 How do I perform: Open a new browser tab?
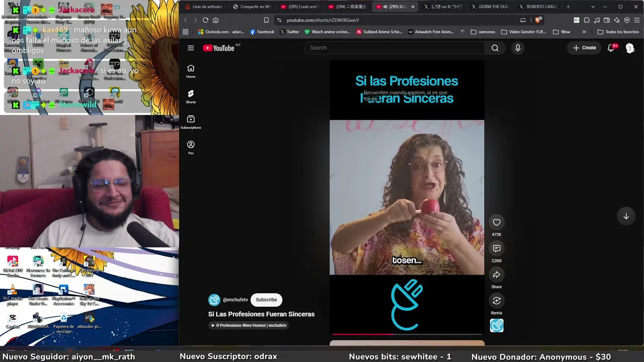(568, 7)
